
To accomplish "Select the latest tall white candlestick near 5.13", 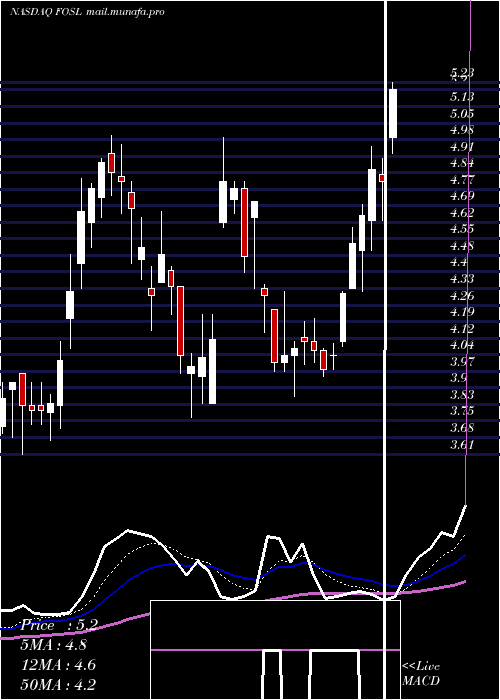I will pyautogui.click(x=393, y=113).
